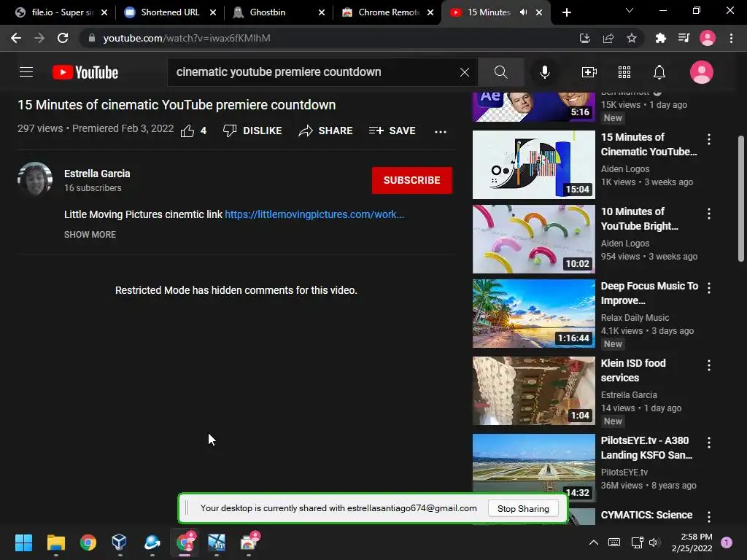Start voice search with microphone icon
Screen dimensions: 747x560
point(544,72)
